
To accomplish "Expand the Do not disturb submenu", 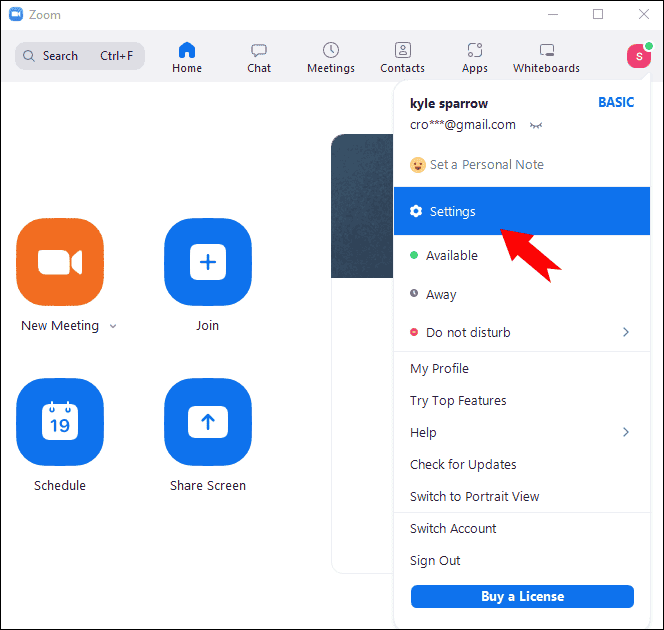I will (626, 332).
